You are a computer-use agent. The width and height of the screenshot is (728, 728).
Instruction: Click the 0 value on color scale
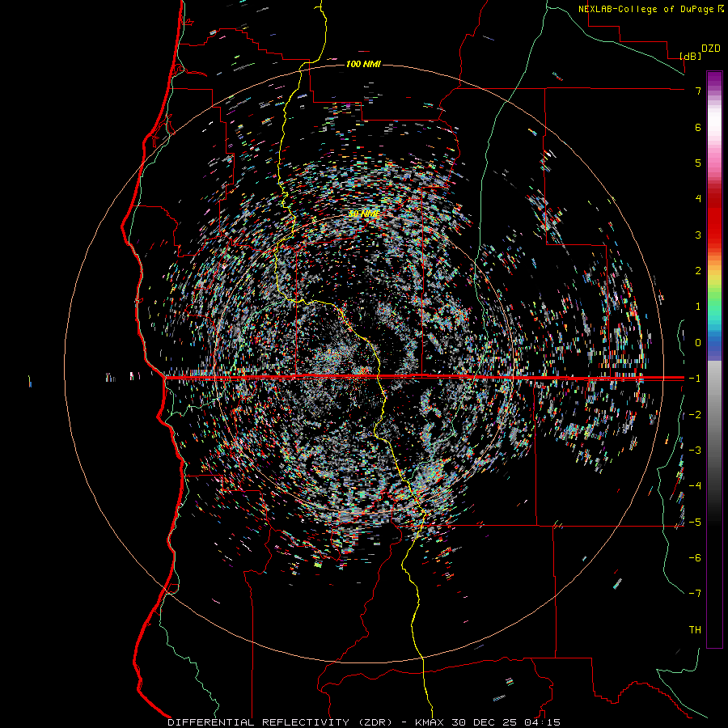click(698, 343)
